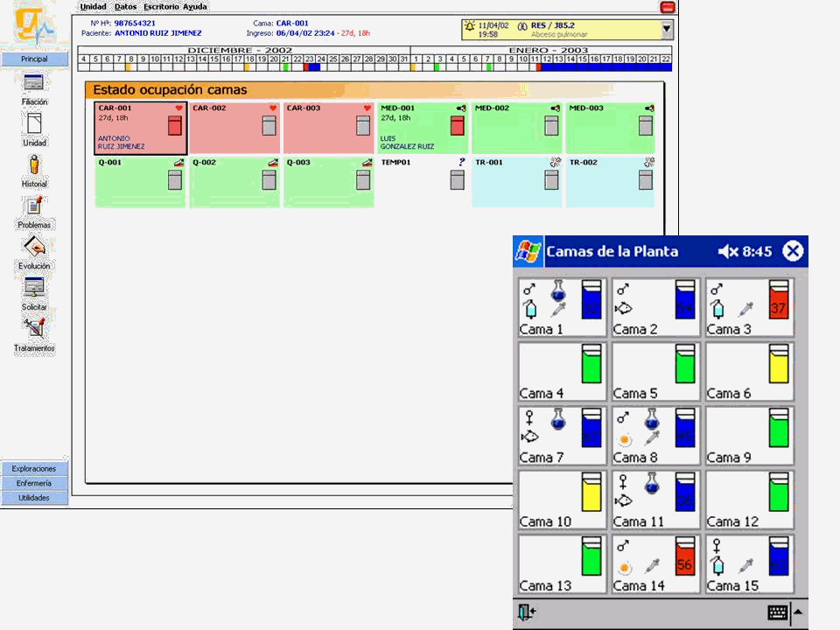840x630 pixels.
Task: Select bed CAR-001 tile
Action: 140,128
